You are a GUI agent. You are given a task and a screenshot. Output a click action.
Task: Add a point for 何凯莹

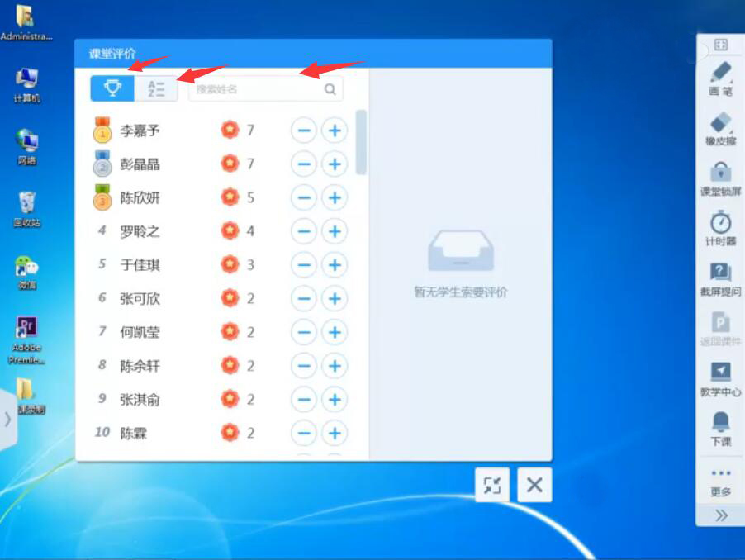pyautogui.click(x=335, y=332)
